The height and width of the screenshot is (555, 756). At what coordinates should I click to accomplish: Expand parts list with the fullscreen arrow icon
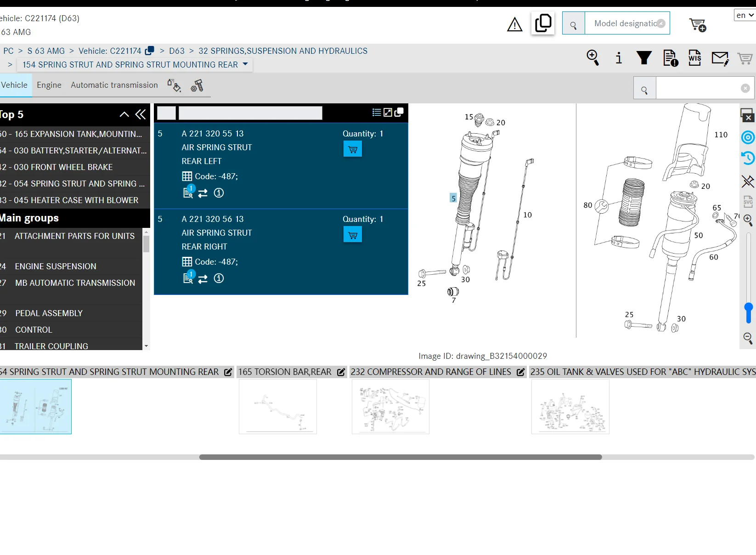[388, 113]
